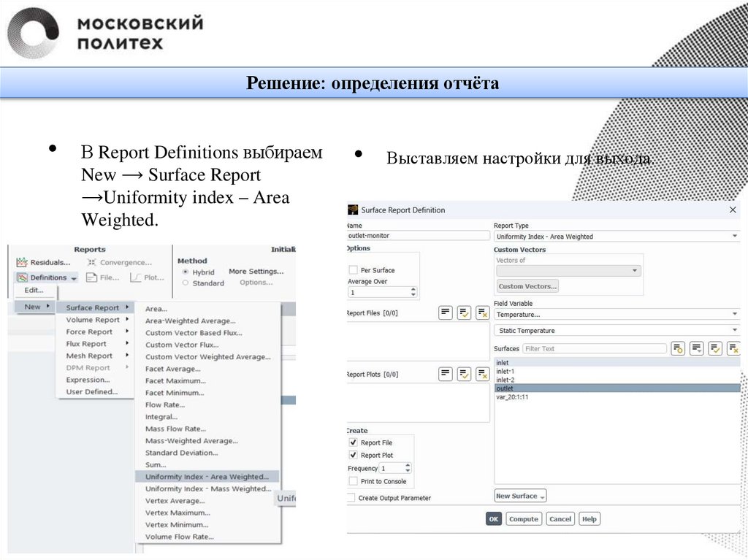The height and width of the screenshot is (560, 748).
Task: Uncheck the Report File checkbox
Action: point(354,442)
